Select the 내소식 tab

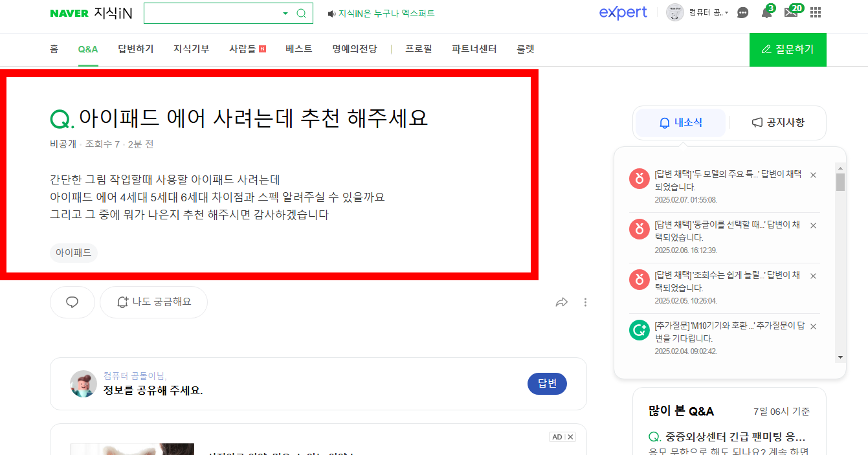pos(681,123)
